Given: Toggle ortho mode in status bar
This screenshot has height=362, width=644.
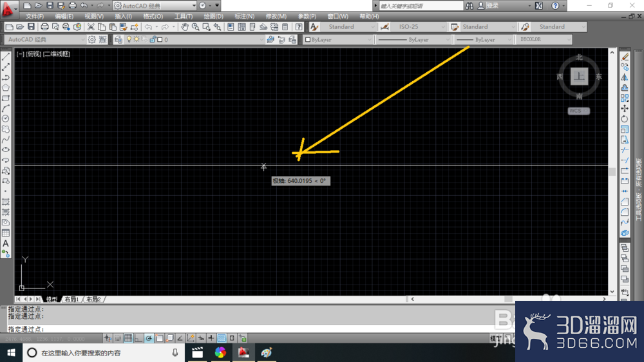Looking at the screenshot, I should click(x=138, y=338).
